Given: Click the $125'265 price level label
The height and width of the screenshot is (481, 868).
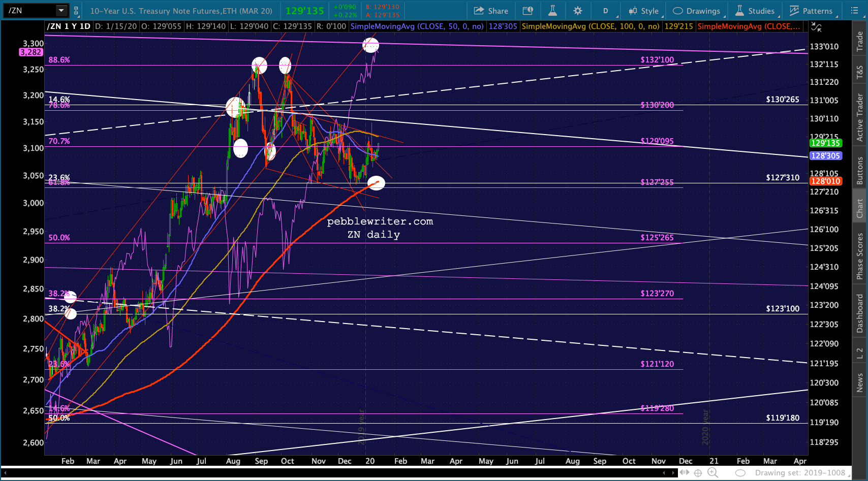Looking at the screenshot, I should click(657, 238).
